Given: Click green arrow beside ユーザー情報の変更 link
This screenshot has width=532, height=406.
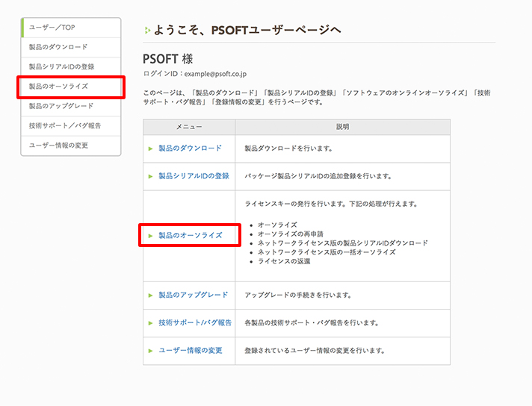Looking at the screenshot, I should [151, 351].
